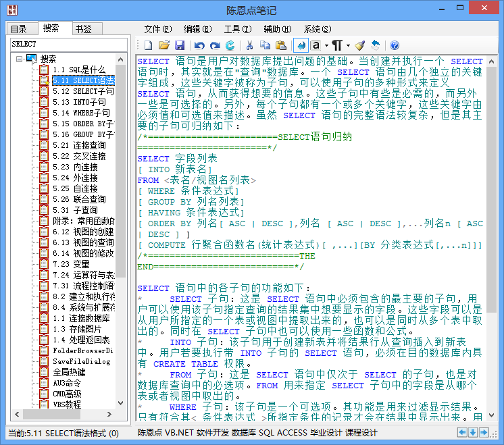Select the 5.26 联合查询 tree item
Image resolution: width=504 pixels, height=445 pixels.
pos(79,199)
